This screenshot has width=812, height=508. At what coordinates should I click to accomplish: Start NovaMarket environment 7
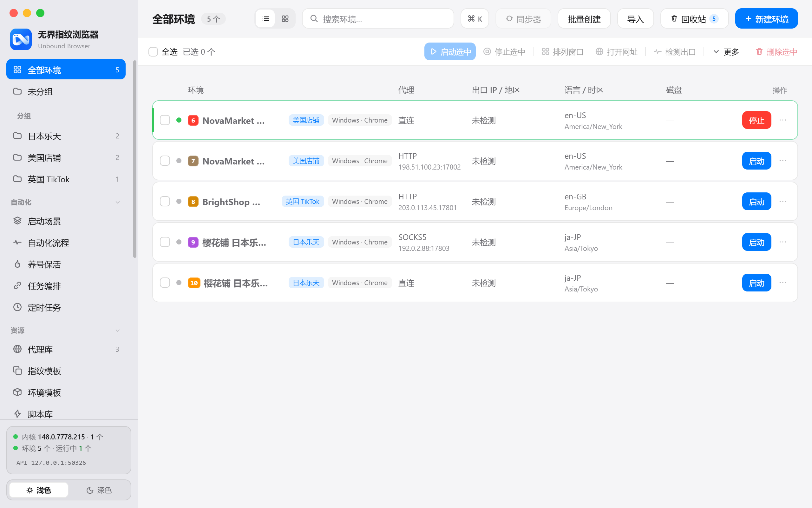tap(756, 161)
